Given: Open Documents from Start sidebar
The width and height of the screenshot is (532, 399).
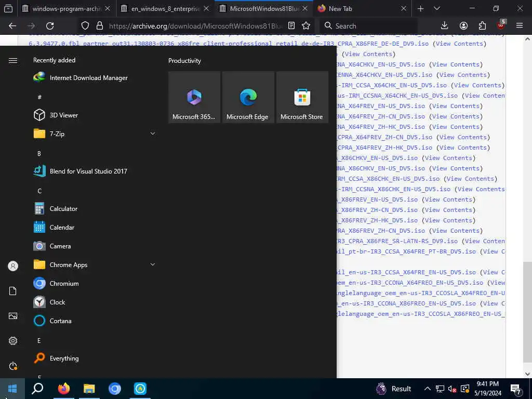Looking at the screenshot, I should click(13, 291).
